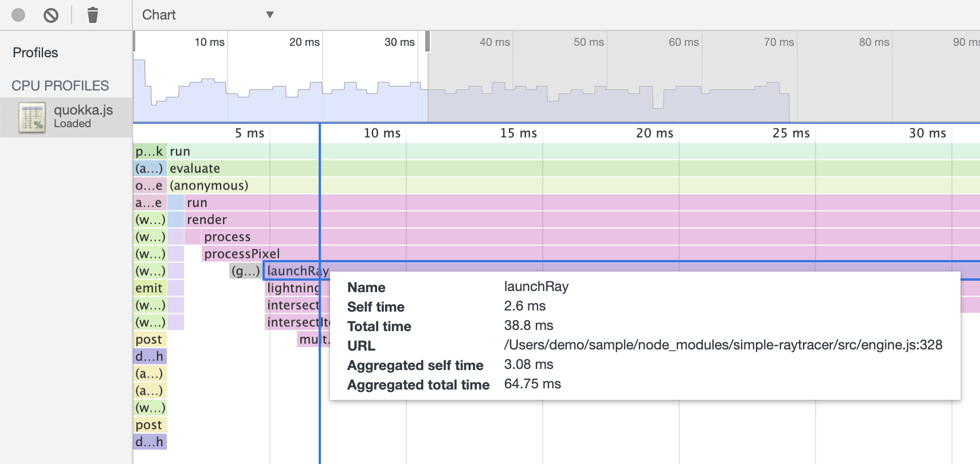Select the lightning function bar
The width and height of the screenshot is (980, 464).
click(x=292, y=288)
